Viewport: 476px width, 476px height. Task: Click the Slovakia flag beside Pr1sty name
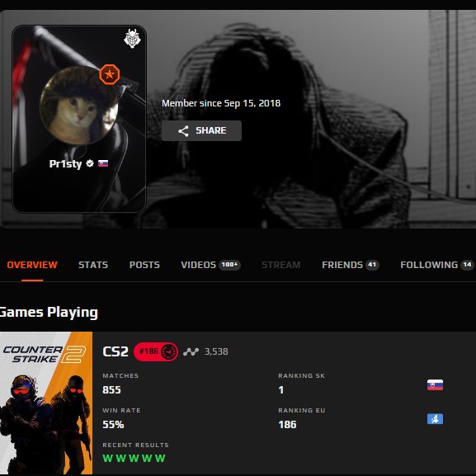103,163
